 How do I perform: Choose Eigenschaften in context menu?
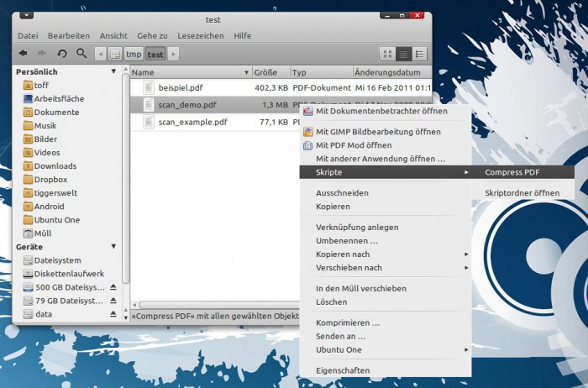tap(343, 370)
